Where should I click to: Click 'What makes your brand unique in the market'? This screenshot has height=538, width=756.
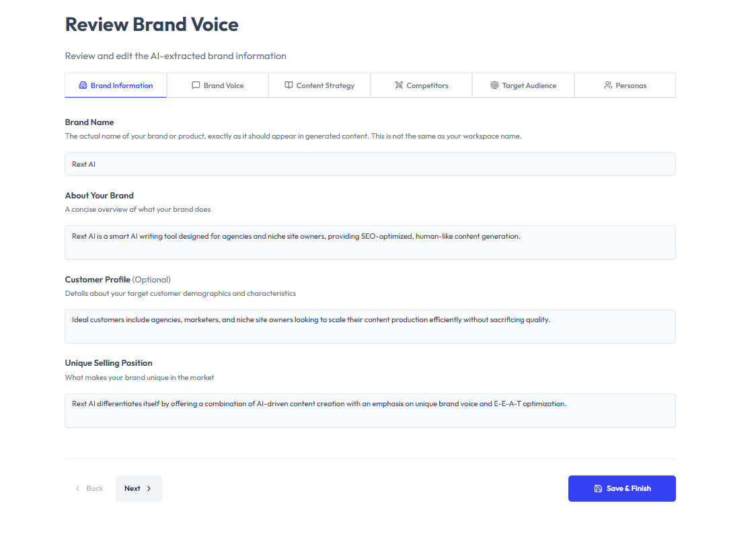pos(139,377)
